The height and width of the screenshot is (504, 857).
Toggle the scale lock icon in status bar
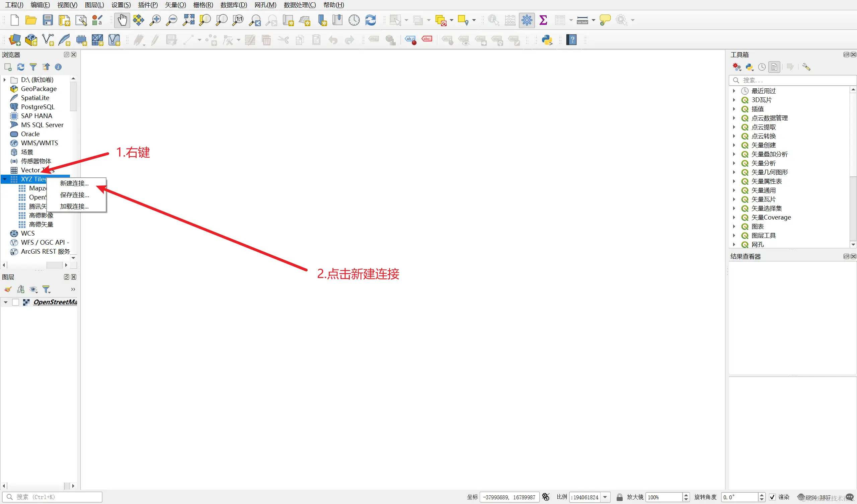point(619,497)
